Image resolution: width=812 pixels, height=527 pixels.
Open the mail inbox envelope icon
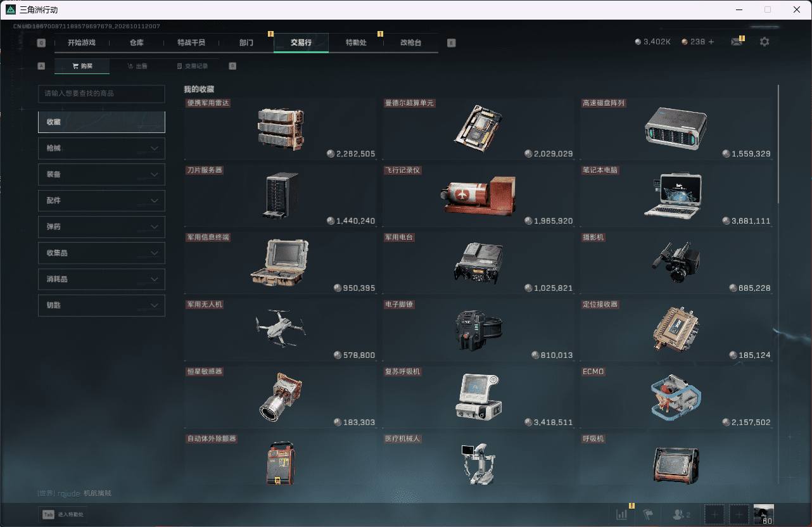pos(736,42)
